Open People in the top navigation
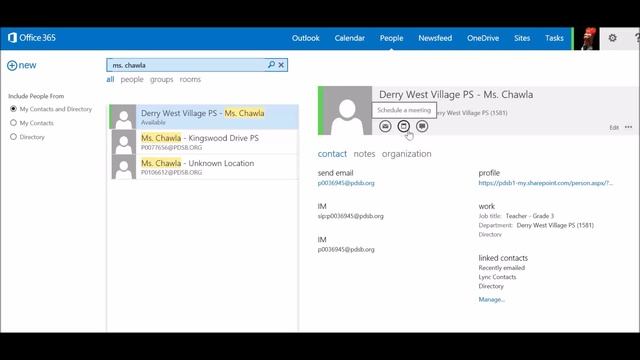Screen dimensions: 640x360 click(391, 38)
